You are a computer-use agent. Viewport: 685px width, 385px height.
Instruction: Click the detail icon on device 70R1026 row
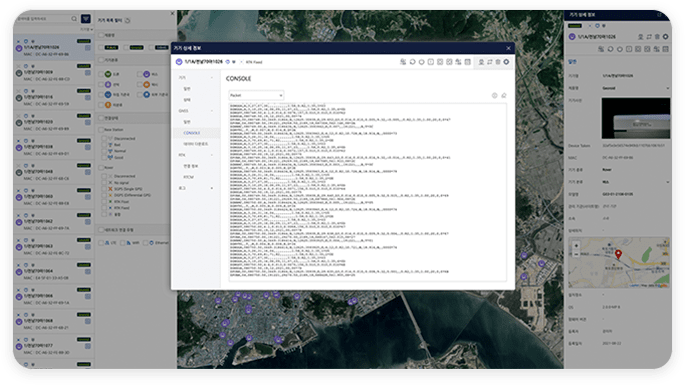pos(88,48)
